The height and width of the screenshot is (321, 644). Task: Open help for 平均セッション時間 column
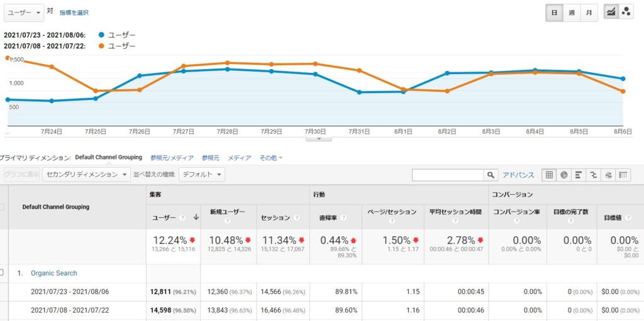click(x=455, y=221)
